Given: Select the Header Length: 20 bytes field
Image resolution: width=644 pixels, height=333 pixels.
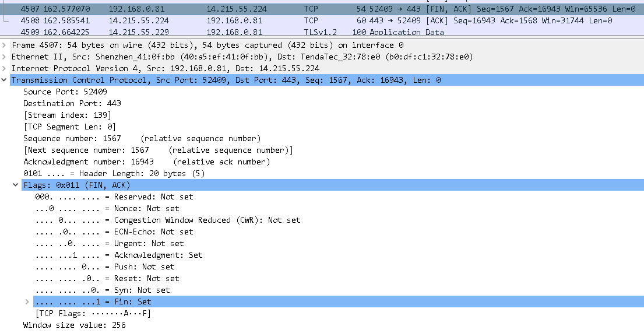Looking at the screenshot, I should (114, 173).
